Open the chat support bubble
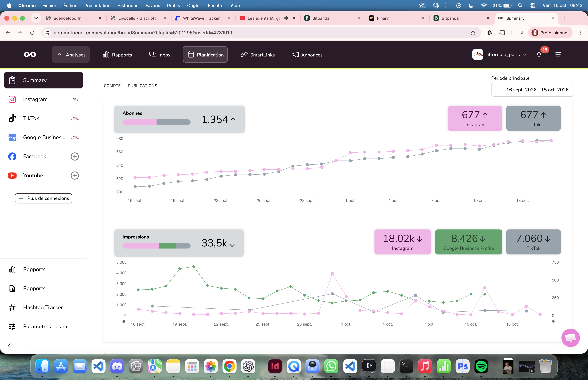This screenshot has height=380, width=588. pyautogui.click(x=570, y=337)
